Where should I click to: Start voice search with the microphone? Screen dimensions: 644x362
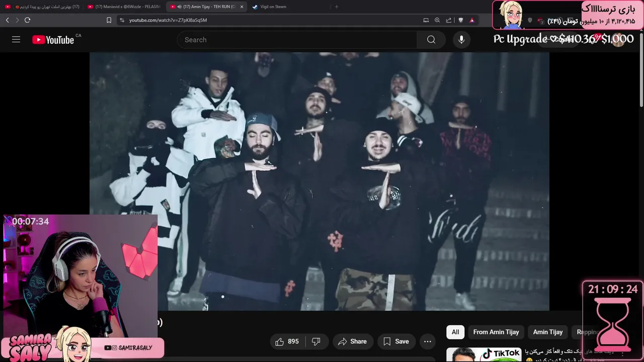pyautogui.click(x=461, y=40)
